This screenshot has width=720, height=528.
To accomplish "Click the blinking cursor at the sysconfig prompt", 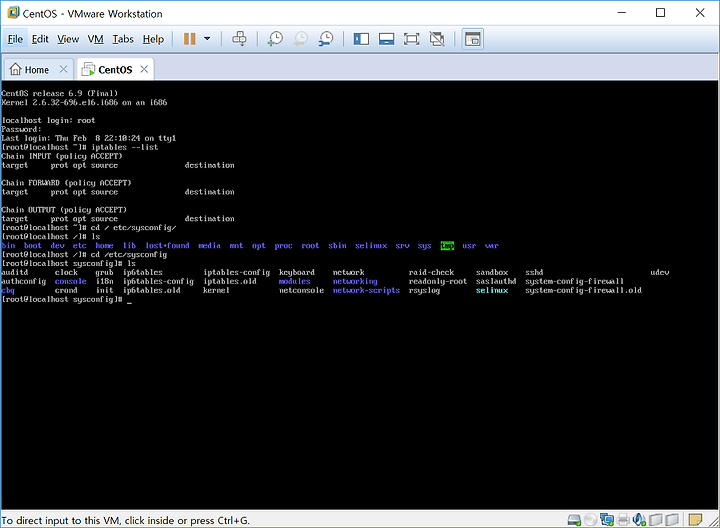I will (129, 302).
